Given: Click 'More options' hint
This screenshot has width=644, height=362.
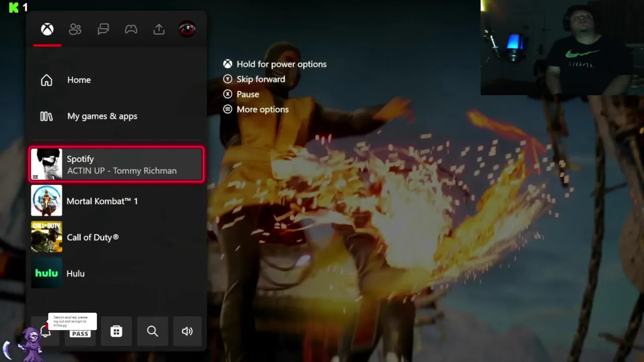Looking at the screenshot, I should 263,109.
